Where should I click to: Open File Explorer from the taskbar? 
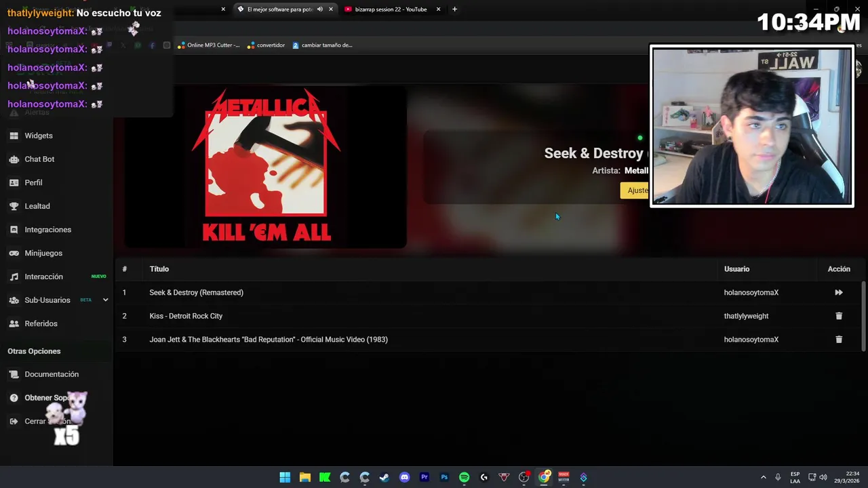point(305,477)
